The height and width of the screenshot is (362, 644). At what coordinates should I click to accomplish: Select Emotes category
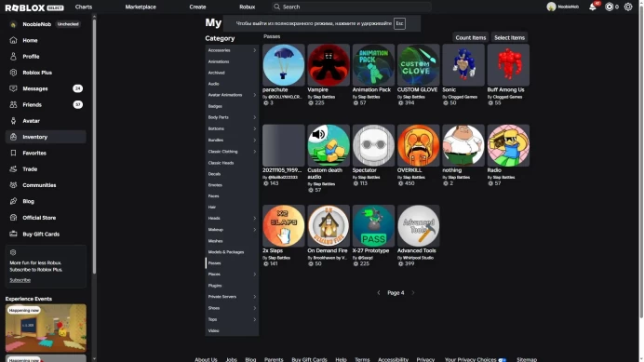[x=232, y=185]
